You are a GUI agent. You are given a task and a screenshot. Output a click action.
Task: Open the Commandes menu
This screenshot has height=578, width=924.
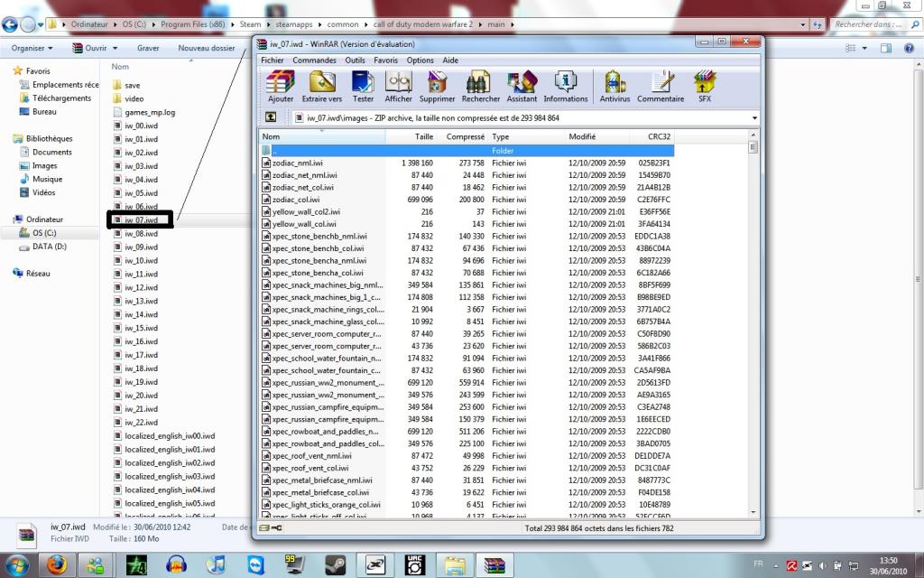click(314, 61)
